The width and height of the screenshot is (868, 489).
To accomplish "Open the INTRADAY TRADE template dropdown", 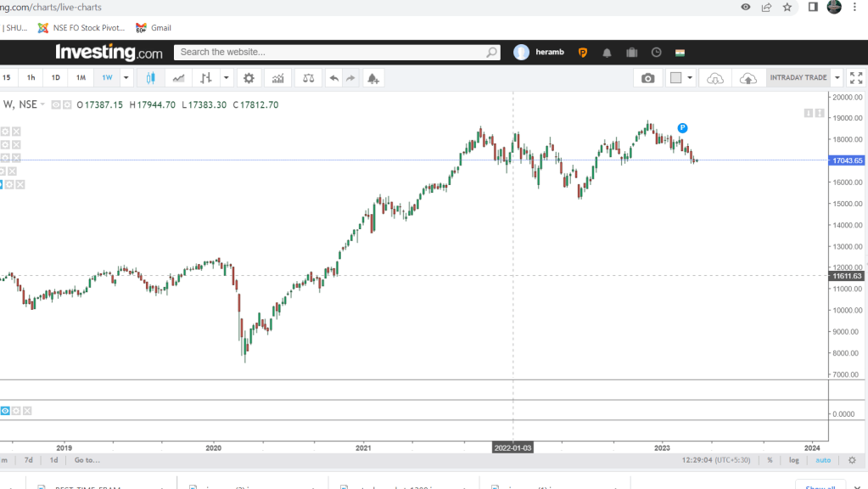I will coord(837,78).
